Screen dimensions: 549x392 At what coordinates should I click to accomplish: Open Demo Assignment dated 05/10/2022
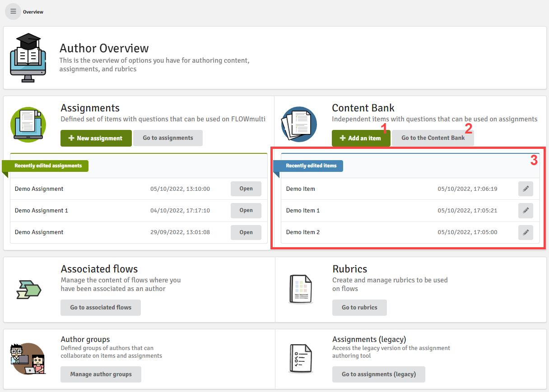[x=246, y=189]
